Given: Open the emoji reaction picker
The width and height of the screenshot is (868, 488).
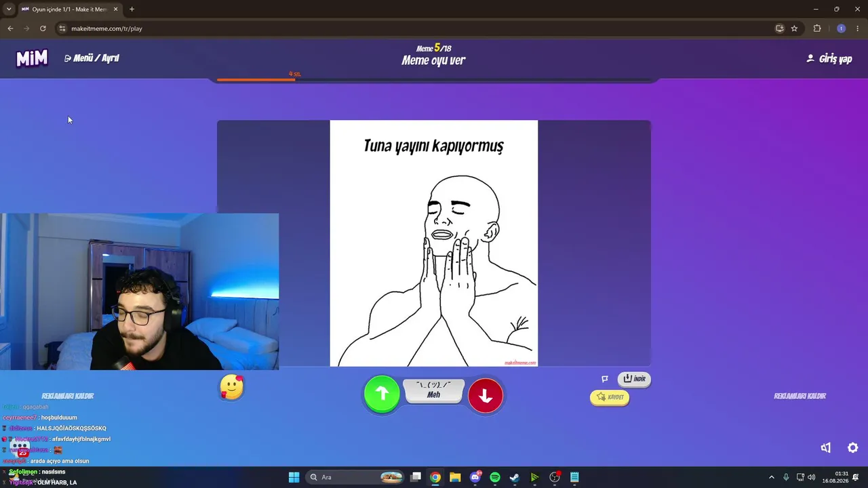Looking at the screenshot, I should pyautogui.click(x=232, y=387).
